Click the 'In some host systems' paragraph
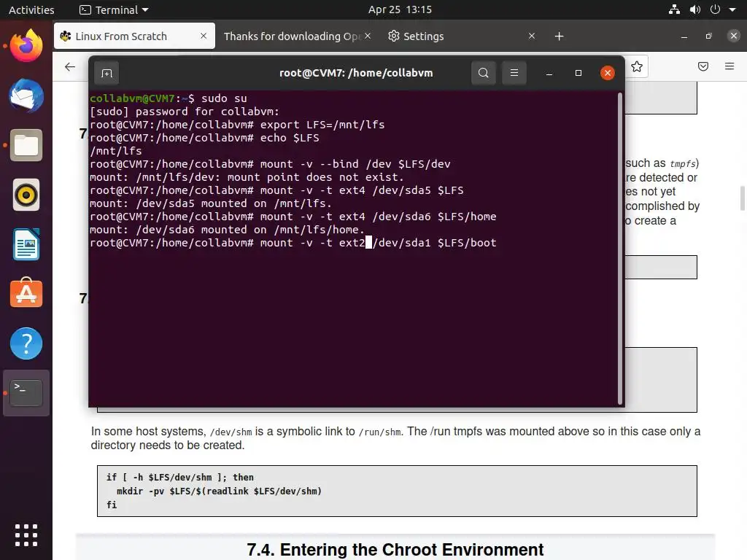The height and width of the screenshot is (560, 747). 395,438
